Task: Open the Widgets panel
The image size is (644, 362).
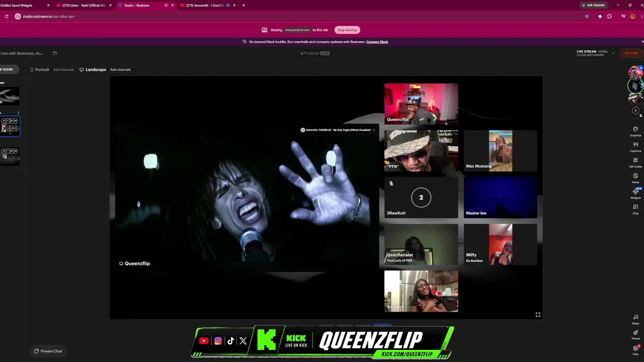Action: [635, 194]
